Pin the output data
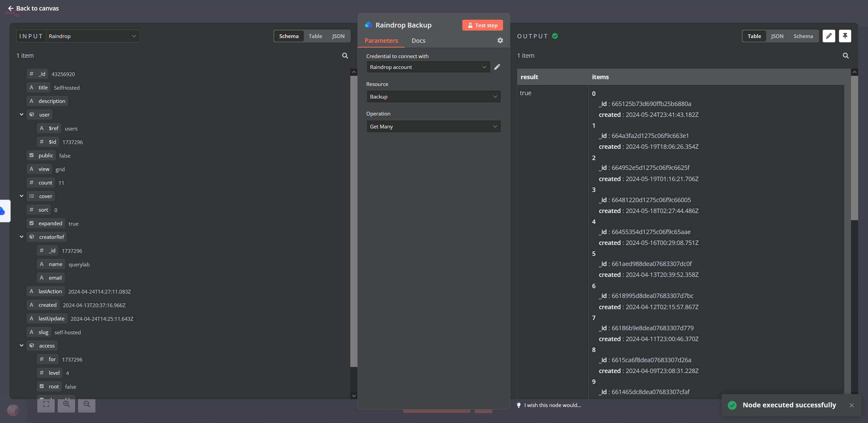This screenshot has width=868, height=423. point(845,36)
